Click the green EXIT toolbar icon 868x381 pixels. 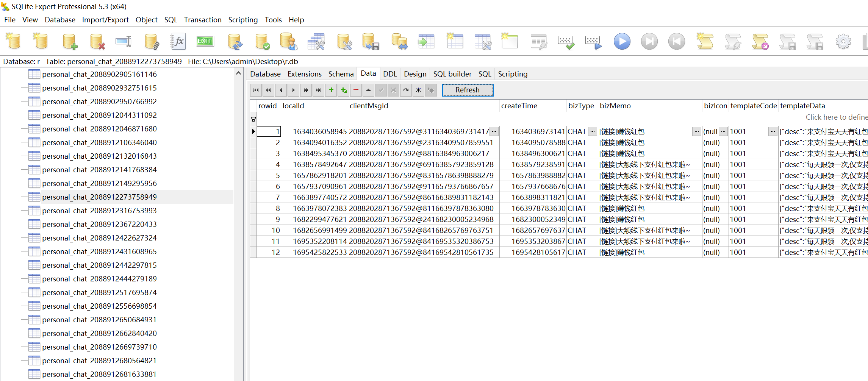(205, 41)
